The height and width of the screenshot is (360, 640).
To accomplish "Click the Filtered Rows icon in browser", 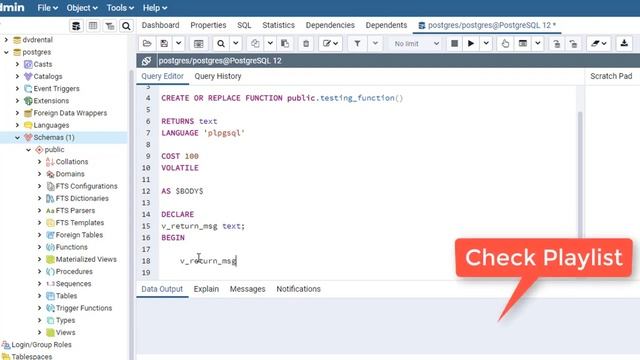I will 110,26.
